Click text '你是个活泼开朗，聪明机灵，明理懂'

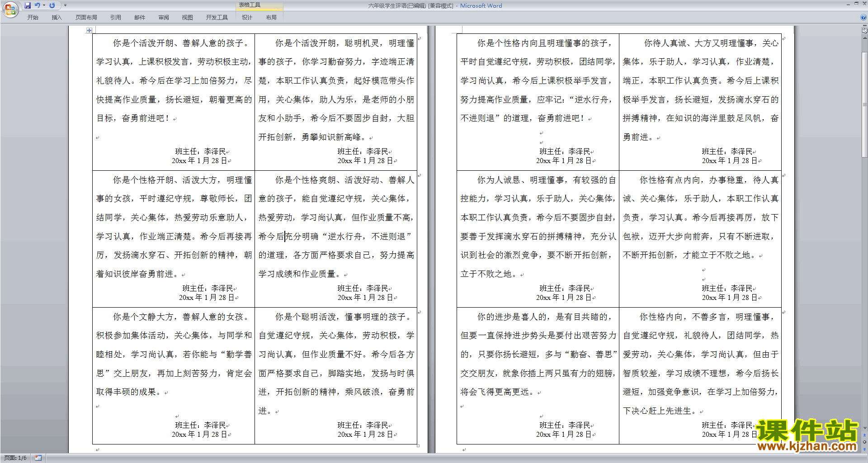tap(345, 43)
